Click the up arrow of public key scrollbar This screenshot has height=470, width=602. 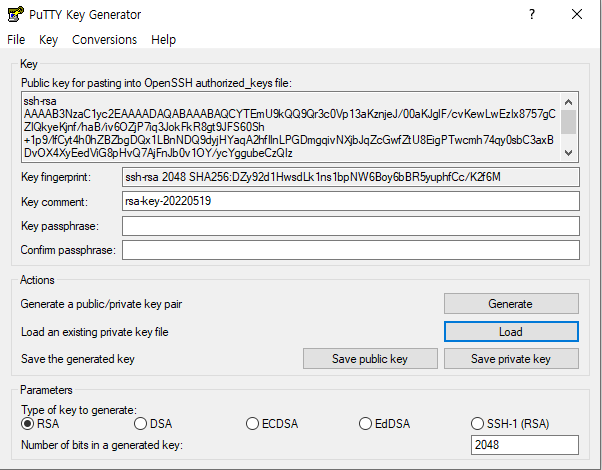(x=569, y=102)
